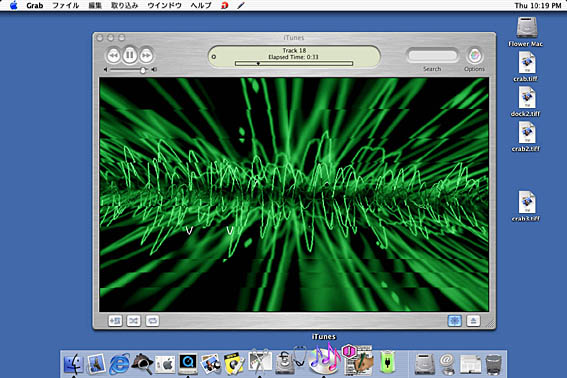Click the Finder icon in Dock
Image resolution: width=567 pixels, height=378 pixels.
coord(74,363)
